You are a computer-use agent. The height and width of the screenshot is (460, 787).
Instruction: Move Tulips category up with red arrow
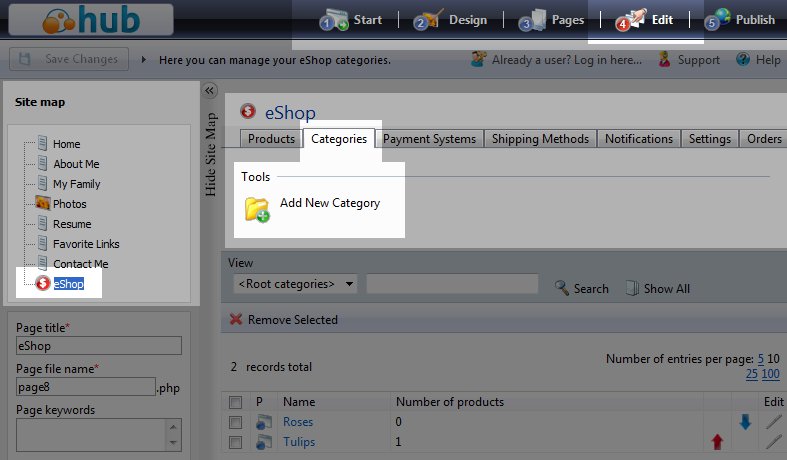717,442
